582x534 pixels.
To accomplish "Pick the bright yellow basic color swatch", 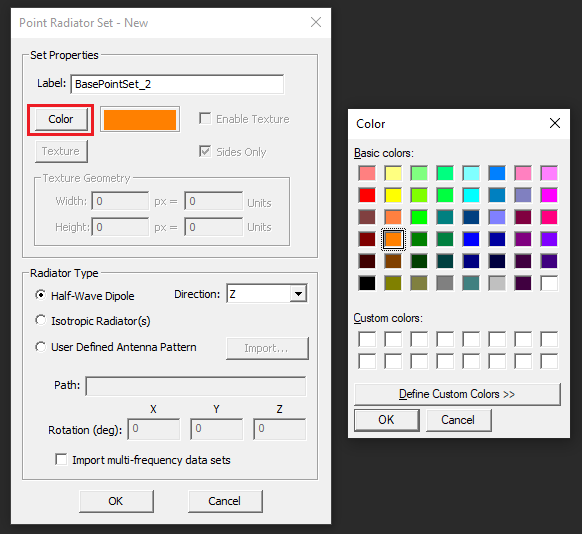I will click(x=393, y=195).
